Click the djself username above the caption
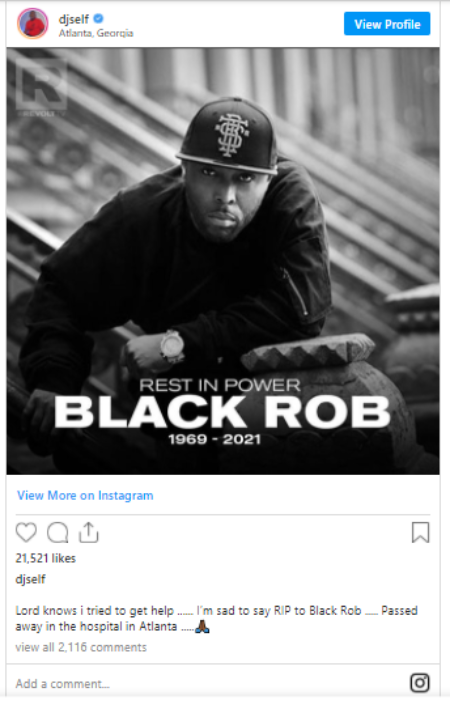This screenshot has width=450, height=702. (x=30, y=579)
